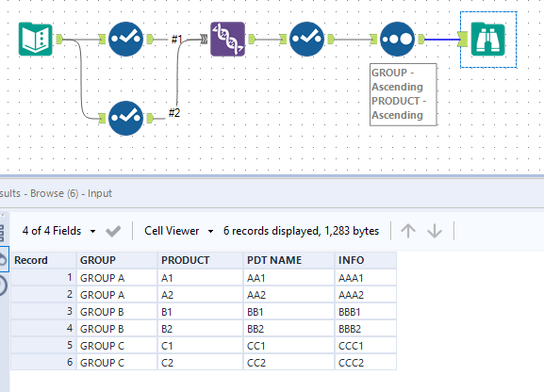Select the cell CCC2
The width and height of the screenshot is (544, 392).
[366, 363]
